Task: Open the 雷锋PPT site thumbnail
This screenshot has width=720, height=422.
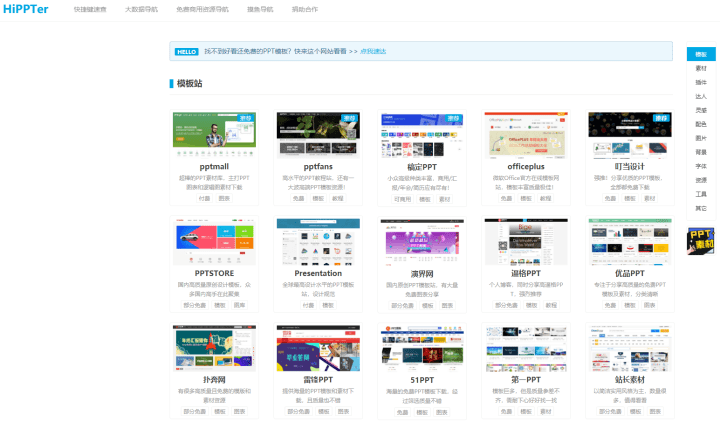Action: (318, 348)
